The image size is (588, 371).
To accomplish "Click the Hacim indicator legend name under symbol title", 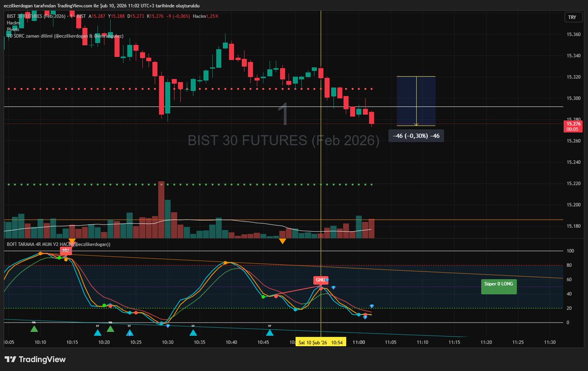I will tap(13, 23).
